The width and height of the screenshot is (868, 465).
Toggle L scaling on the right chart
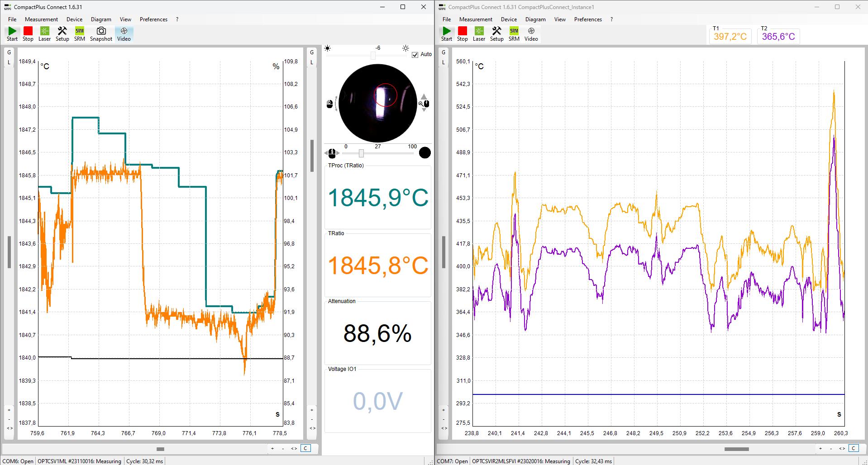(443, 62)
